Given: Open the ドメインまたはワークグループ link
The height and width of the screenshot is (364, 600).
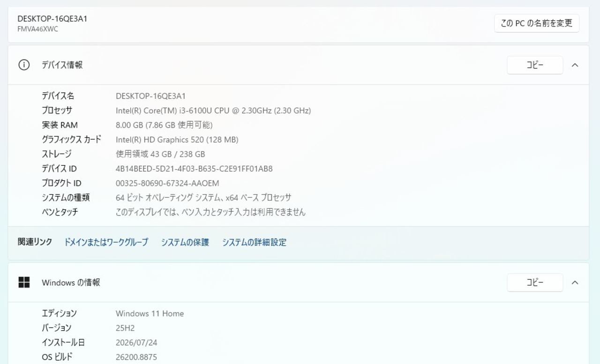Looking at the screenshot, I should pyautogui.click(x=106, y=242).
